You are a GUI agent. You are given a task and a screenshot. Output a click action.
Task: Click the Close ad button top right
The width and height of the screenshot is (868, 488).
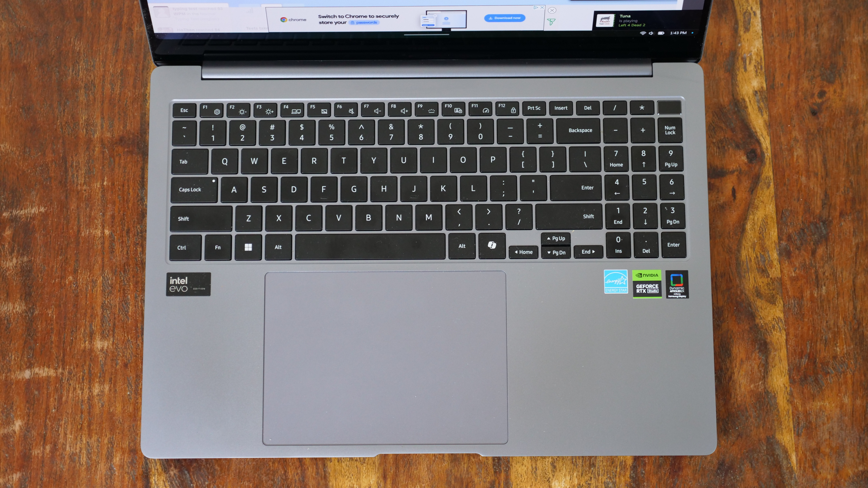(552, 11)
